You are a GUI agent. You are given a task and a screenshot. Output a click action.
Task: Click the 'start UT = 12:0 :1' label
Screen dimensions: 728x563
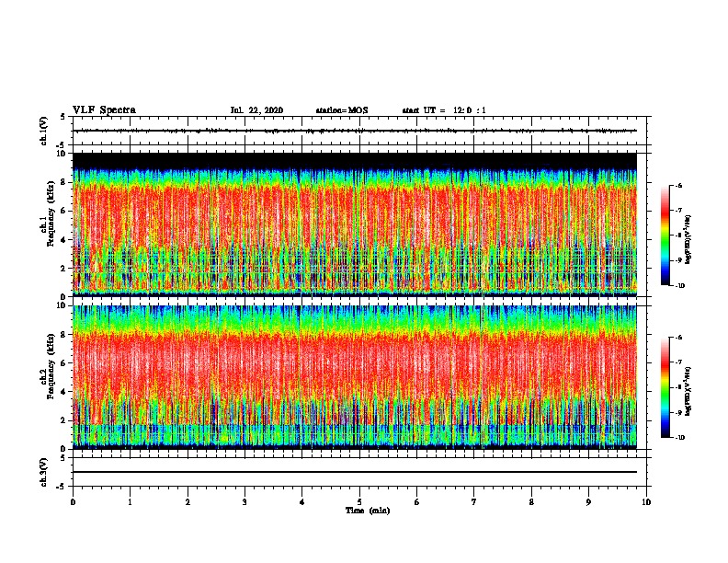tap(444, 110)
